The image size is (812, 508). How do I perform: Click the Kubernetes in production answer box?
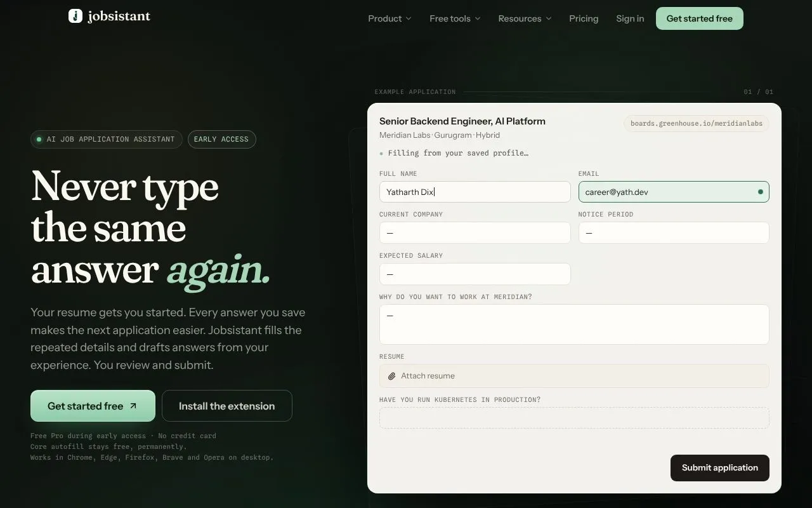[x=574, y=418]
